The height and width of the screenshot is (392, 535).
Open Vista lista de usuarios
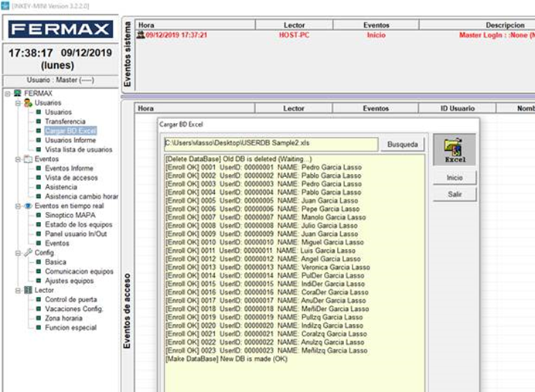coord(79,149)
